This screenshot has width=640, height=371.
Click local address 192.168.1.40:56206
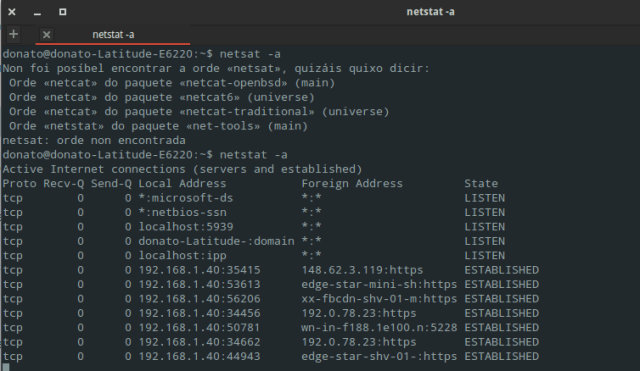[x=199, y=299]
